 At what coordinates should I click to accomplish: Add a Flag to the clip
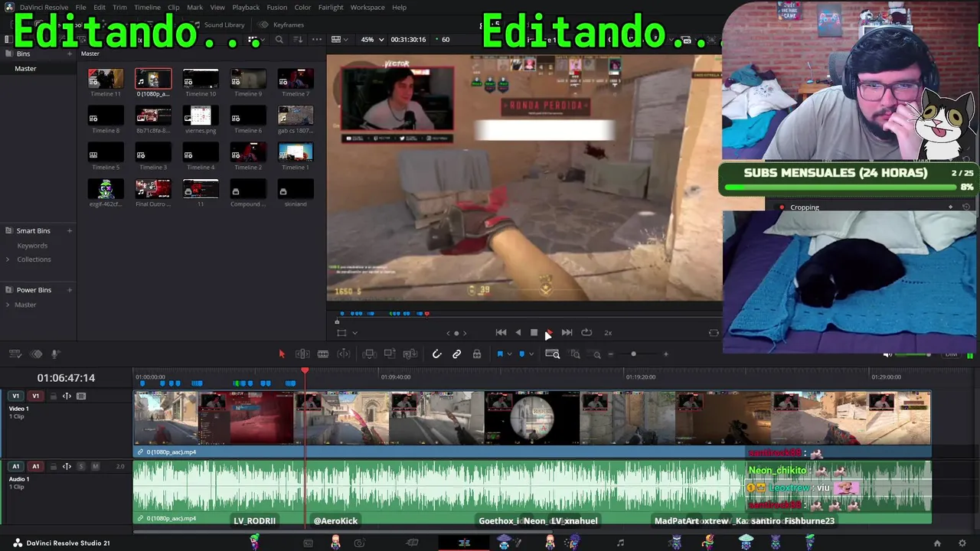(x=500, y=354)
